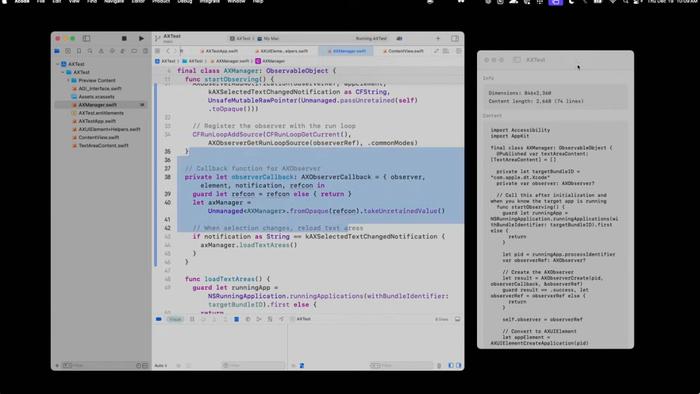Select Assets.xcassets in navigator

[96, 96]
